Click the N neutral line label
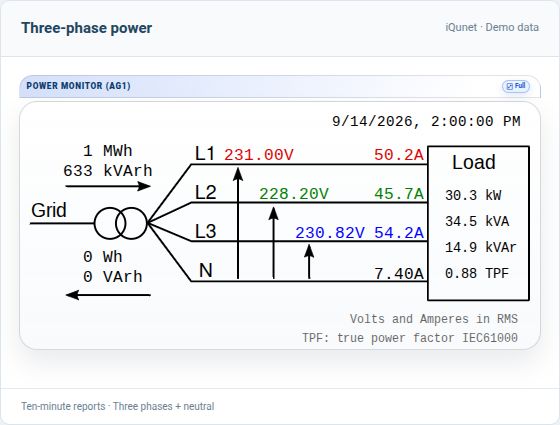Viewport: 560px width, 425px height. (206, 270)
